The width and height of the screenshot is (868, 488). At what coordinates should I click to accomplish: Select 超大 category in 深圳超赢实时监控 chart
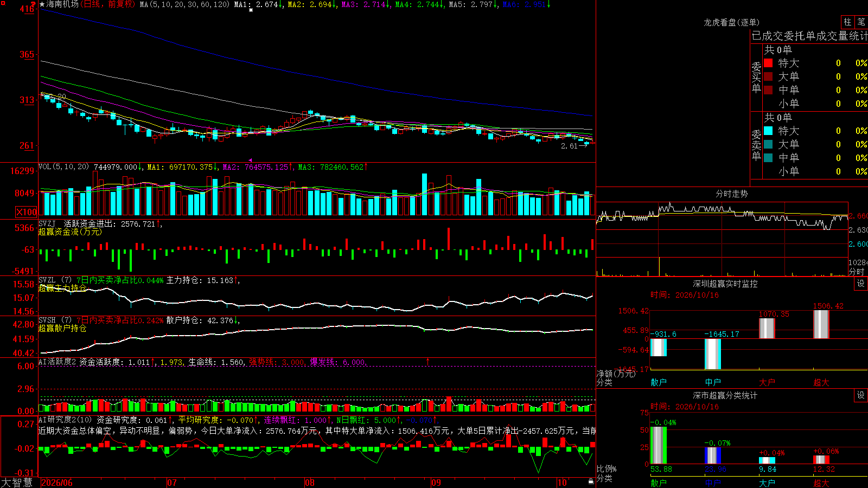point(821,382)
